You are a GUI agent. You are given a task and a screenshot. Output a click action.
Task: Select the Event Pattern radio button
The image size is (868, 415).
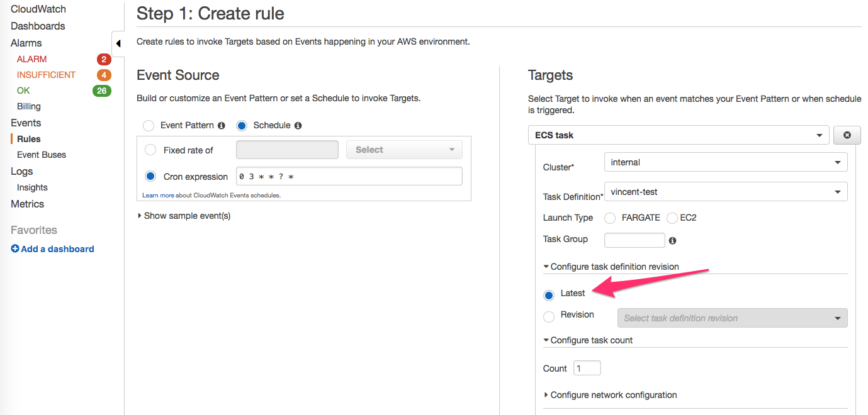tap(149, 126)
